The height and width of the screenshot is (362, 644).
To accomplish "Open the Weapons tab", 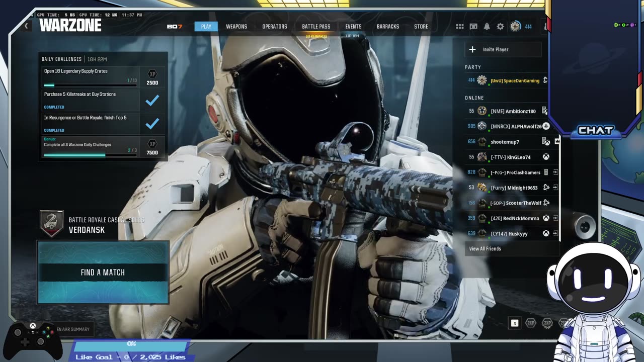I will 236,27.
